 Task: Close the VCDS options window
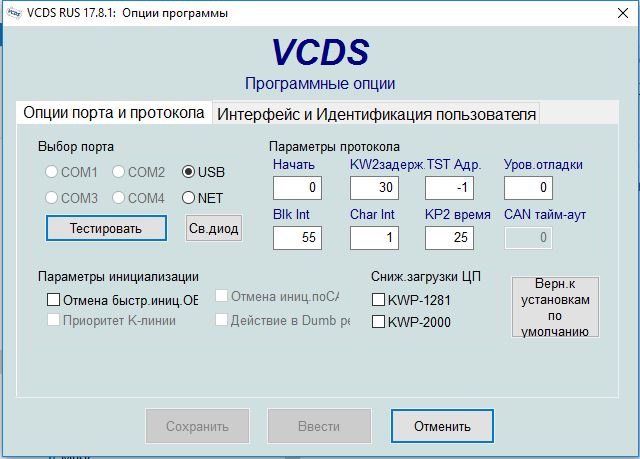pyautogui.click(x=623, y=13)
